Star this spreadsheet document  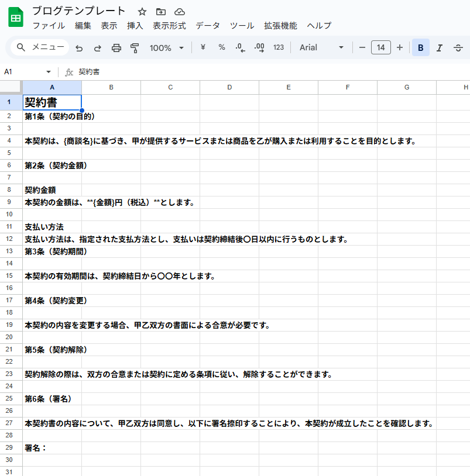(142, 12)
